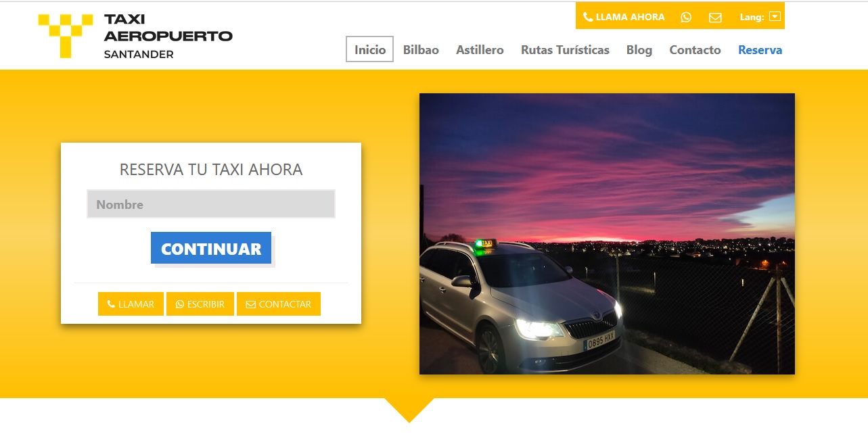Go to the Blog page
868x434 pixels.
coord(639,50)
